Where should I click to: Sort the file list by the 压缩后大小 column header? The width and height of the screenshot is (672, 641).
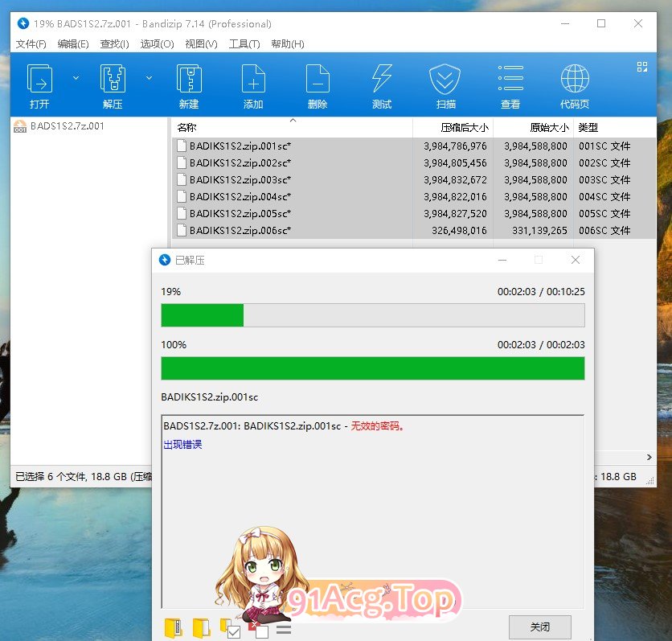click(464, 127)
